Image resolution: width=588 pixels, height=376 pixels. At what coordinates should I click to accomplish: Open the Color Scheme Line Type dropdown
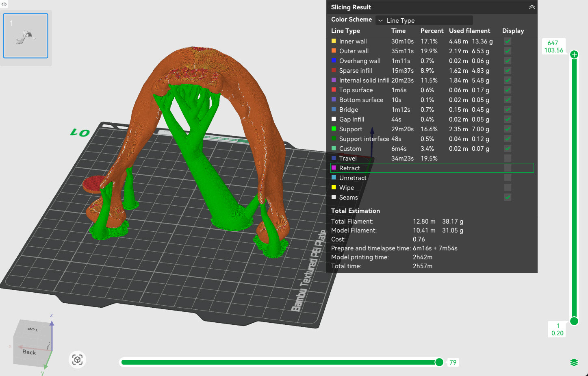click(x=424, y=20)
